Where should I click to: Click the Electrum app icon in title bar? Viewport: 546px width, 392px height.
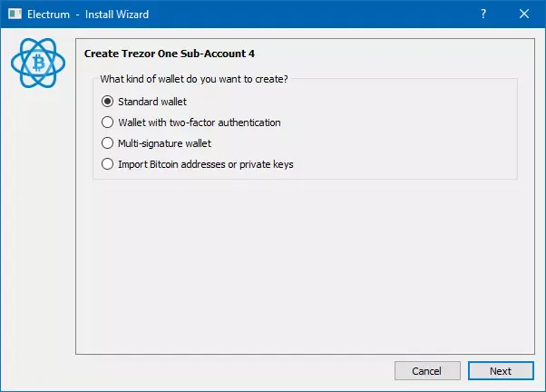(15, 15)
